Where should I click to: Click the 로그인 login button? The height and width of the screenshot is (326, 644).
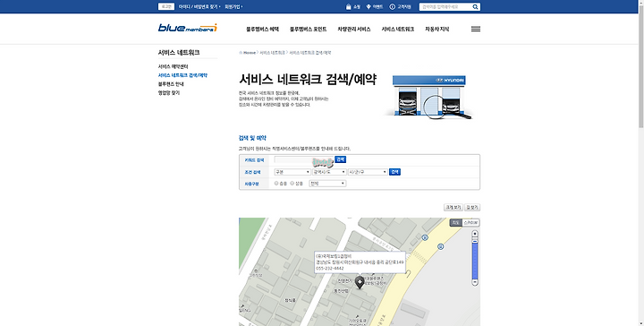click(x=166, y=6)
